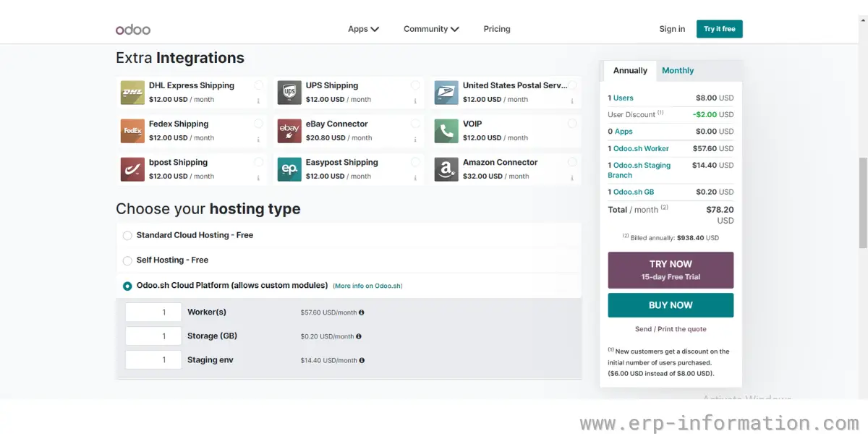868x434 pixels.
Task: Click the Amazon Connector logo icon
Action: (x=446, y=169)
